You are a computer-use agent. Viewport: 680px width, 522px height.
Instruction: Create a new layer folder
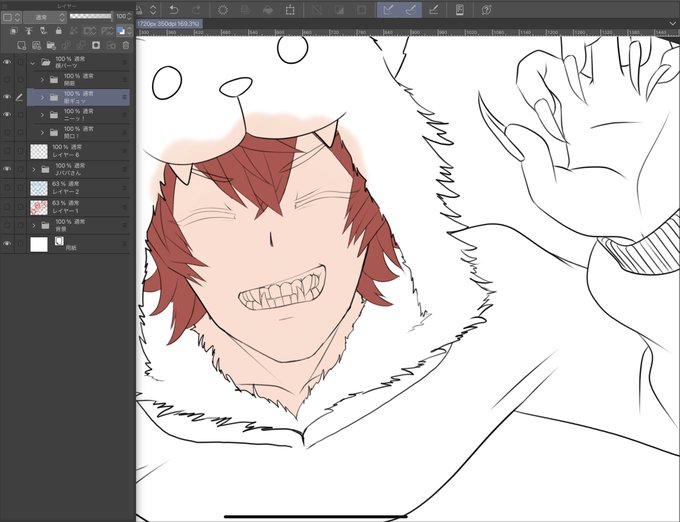click(51, 45)
